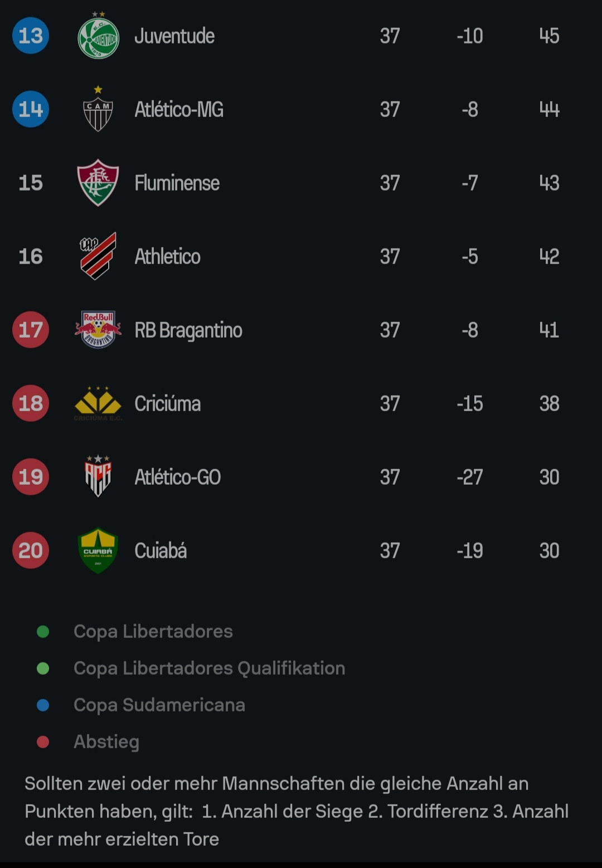The height and width of the screenshot is (868, 602).
Task: Click the blue Copa Sudamericana legend dot
Action: (x=43, y=705)
